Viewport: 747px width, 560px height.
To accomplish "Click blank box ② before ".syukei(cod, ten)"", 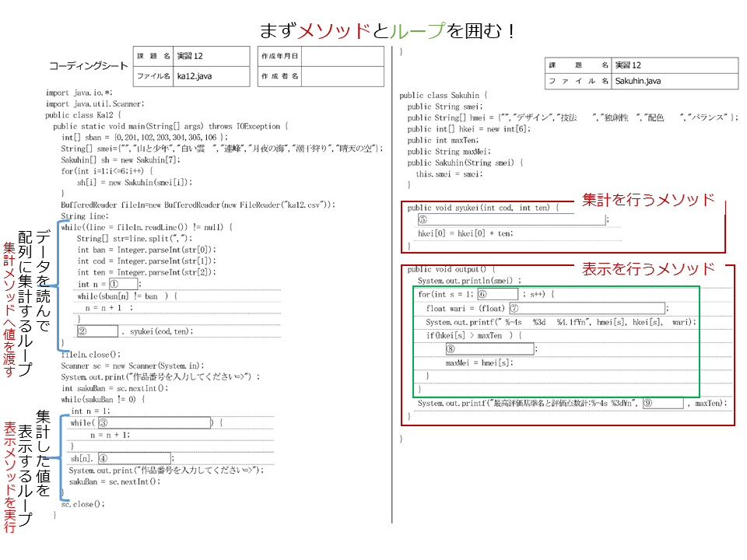I will [x=97, y=331].
